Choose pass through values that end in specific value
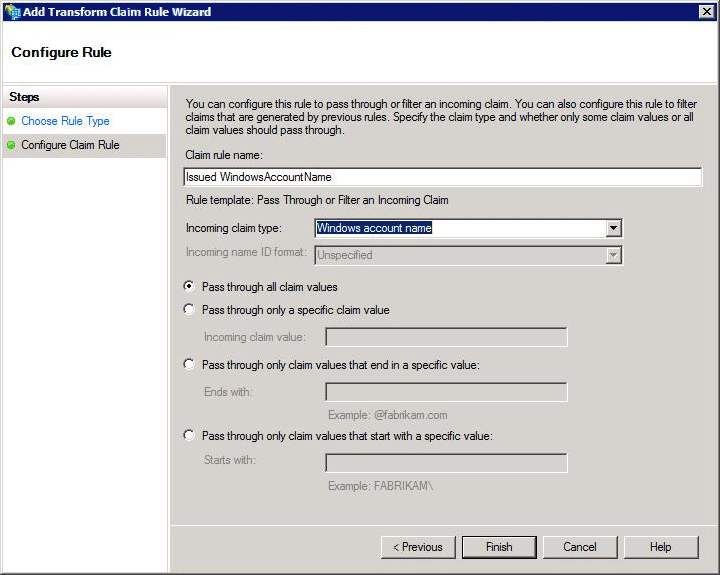 pos(190,365)
